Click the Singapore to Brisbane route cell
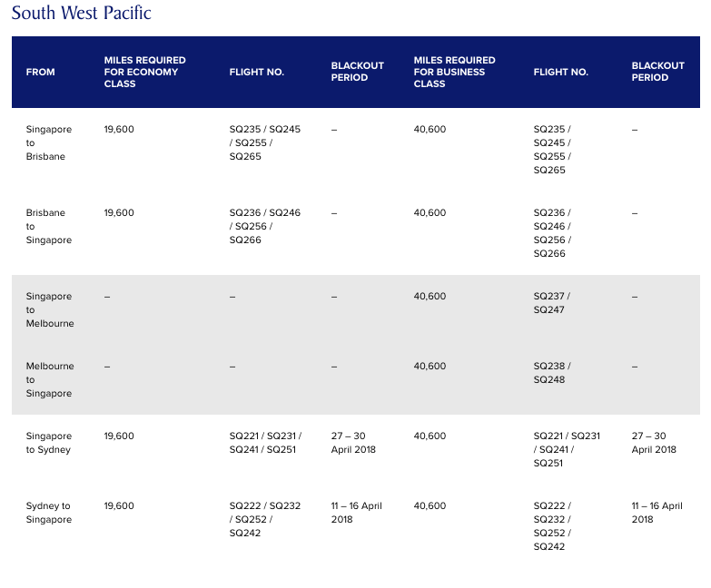 click(49, 142)
